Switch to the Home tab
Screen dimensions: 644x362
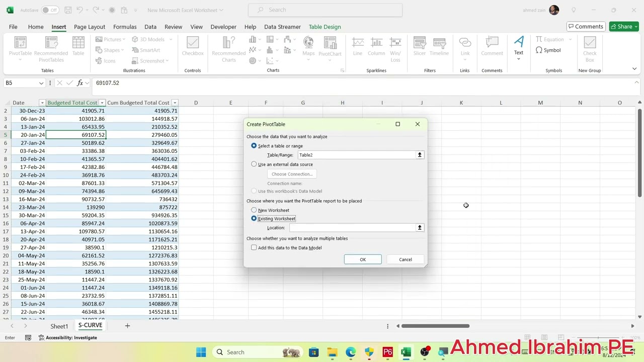(x=36, y=27)
